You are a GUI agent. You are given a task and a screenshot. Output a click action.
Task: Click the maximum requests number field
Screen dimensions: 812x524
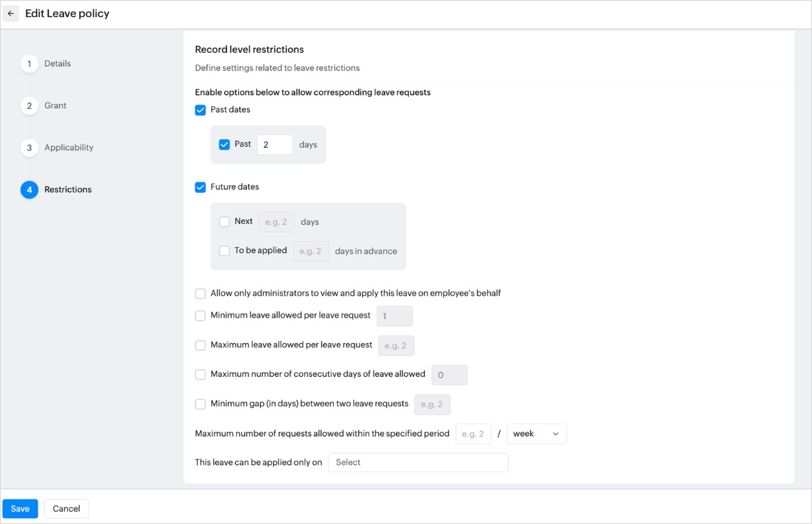[x=473, y=434]
